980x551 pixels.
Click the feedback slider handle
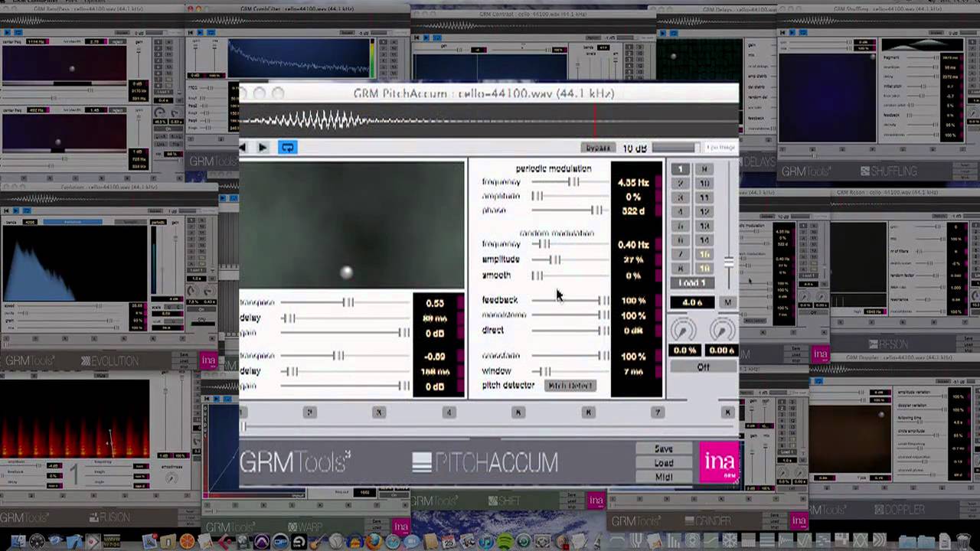coord(604,301)
